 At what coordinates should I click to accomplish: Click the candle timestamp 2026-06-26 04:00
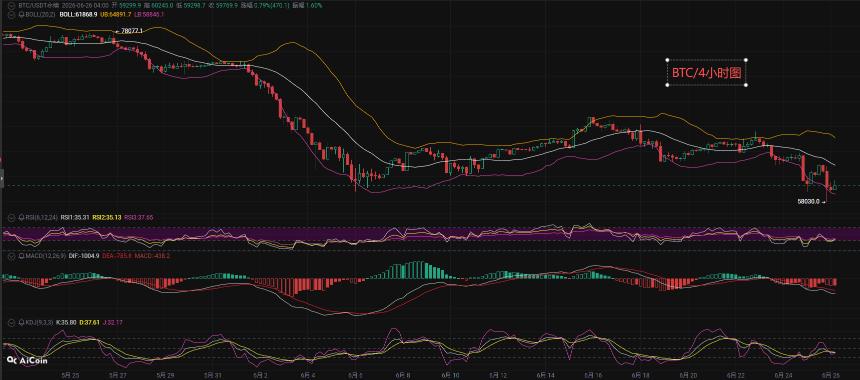click(x=86, y=5)
